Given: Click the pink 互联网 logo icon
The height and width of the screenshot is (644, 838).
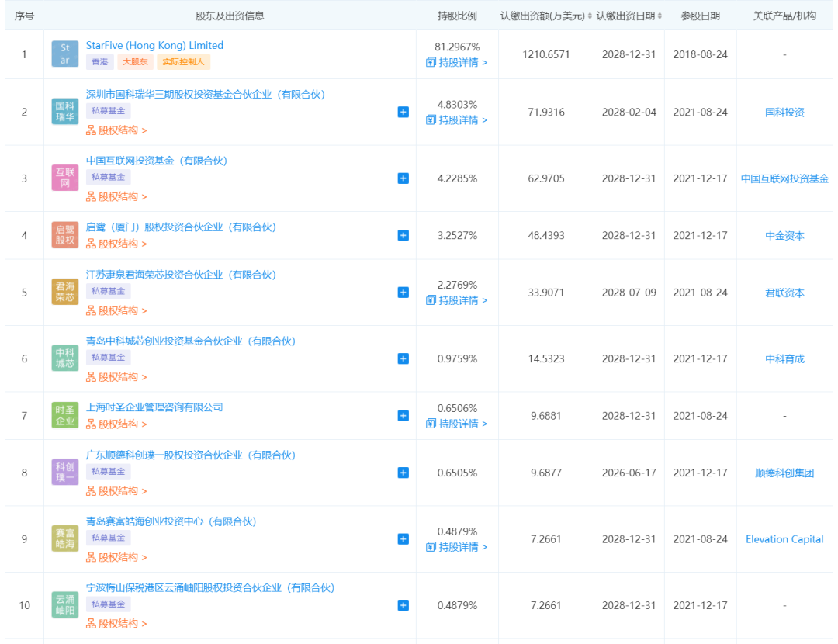Looking at the screenshot, I should 65,178.
